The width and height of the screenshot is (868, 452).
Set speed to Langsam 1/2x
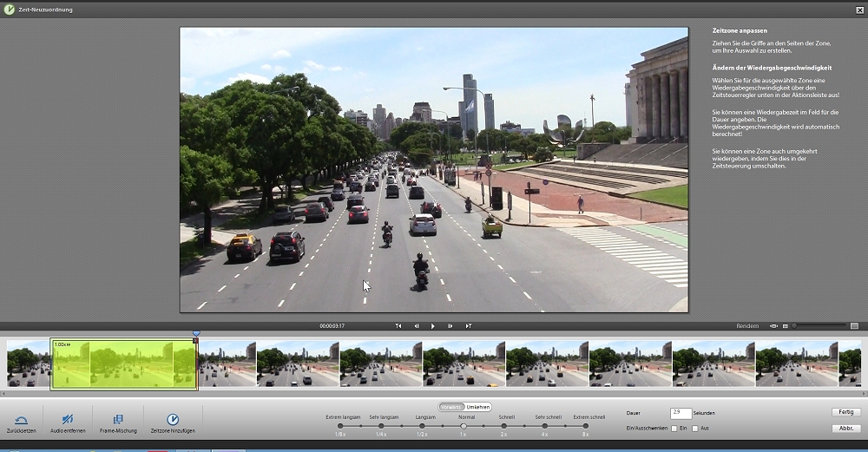click(422, 426)
